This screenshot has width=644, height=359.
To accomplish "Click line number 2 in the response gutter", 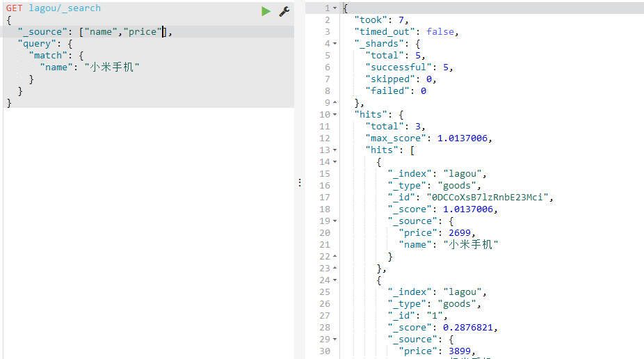I will tap(328, 20).
